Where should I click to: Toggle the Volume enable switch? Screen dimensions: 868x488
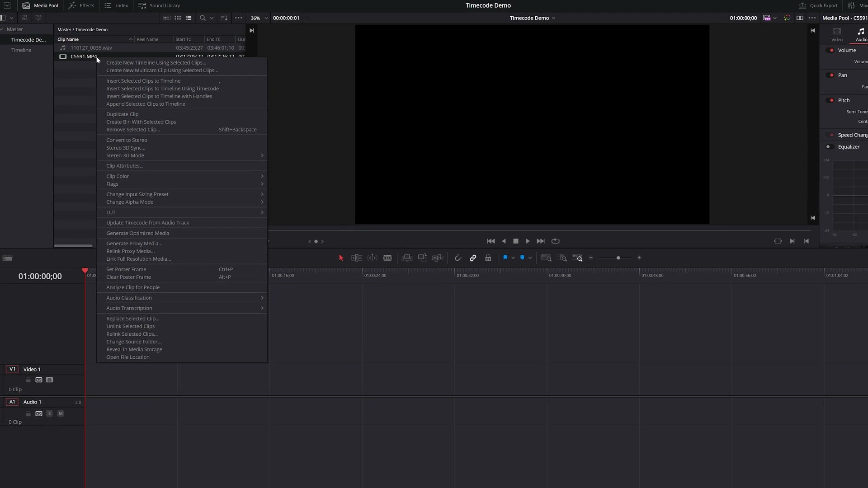click(x=830, y=50)
